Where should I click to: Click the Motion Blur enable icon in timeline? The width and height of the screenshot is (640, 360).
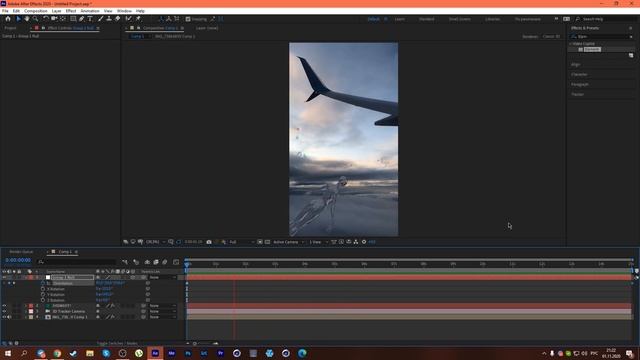click(164, 262)
